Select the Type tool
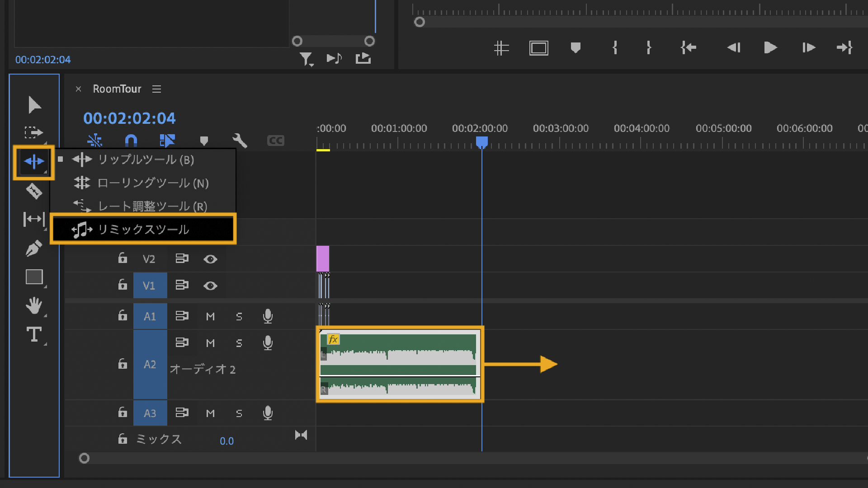868x488 pixels. tap(34, 334)
